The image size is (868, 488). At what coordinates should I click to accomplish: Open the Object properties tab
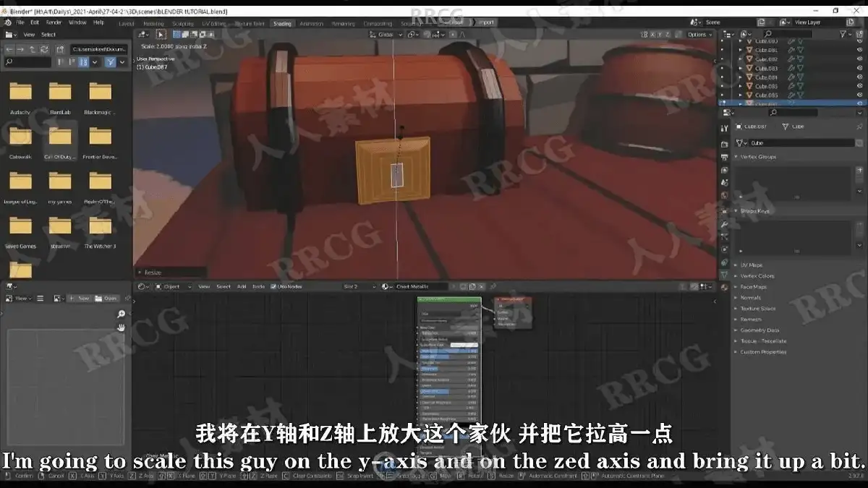[x=725, y=212]
